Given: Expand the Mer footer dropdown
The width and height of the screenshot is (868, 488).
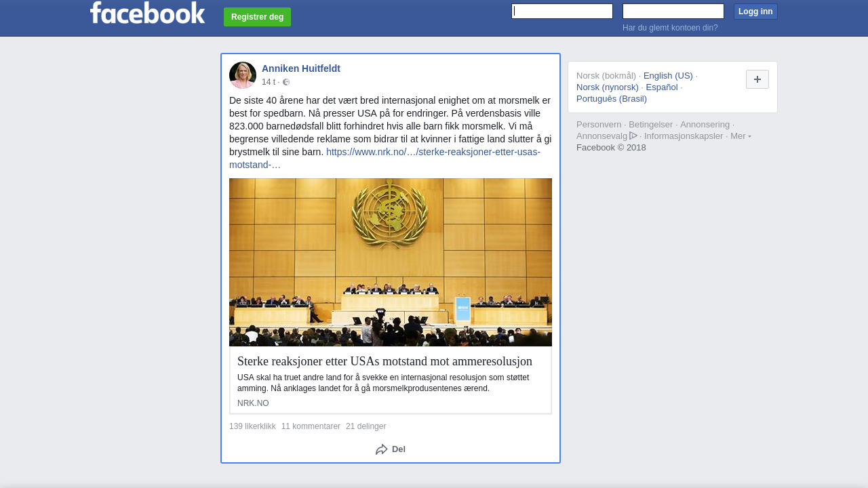Looking at the screenshot, I should pos(740,136).
